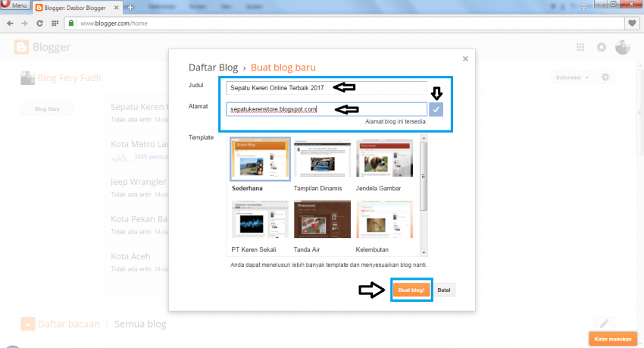Open the Kota Aceh blog entry
Viewport: 644px width, 348px height.
click(130, 256)
